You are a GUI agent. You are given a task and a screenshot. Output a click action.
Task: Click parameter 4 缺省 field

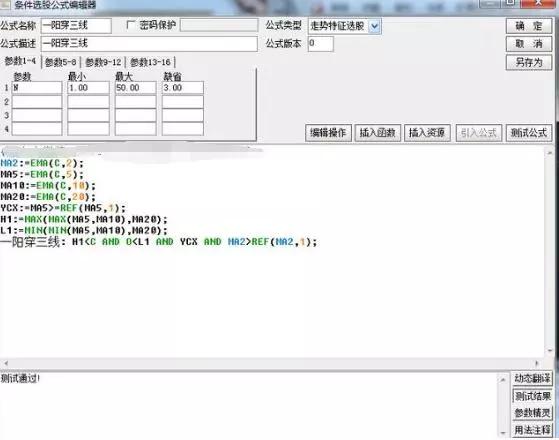point(183,129)
